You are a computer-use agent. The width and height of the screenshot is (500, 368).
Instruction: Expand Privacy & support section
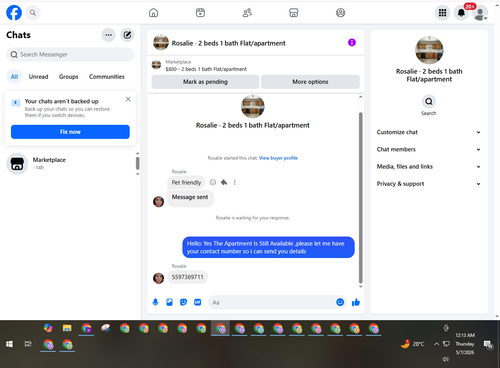[x=429, y=184]
